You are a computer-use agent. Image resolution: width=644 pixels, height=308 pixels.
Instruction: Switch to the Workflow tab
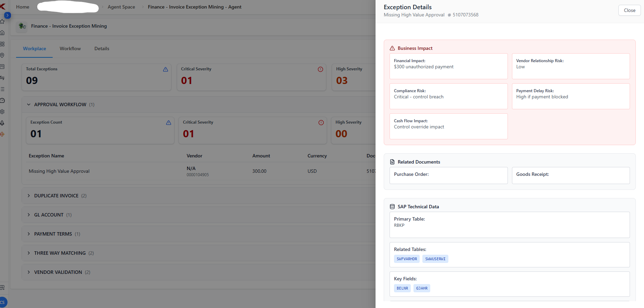[70, 48]
